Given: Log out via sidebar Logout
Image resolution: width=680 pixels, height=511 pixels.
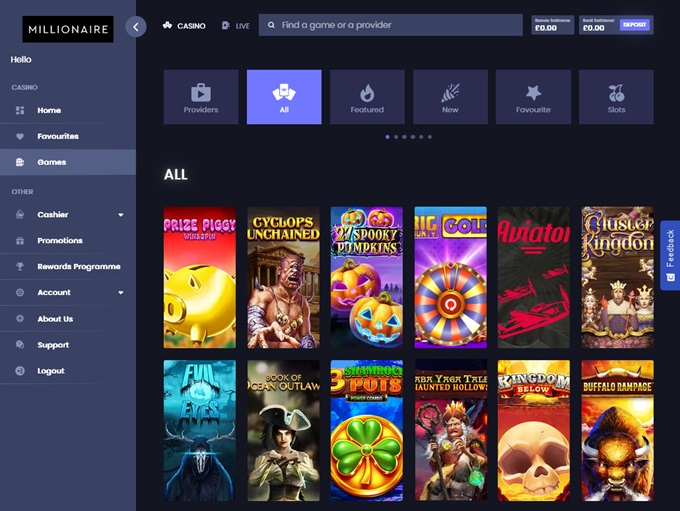Looking at the screenshot, I should tap(50, 371).
